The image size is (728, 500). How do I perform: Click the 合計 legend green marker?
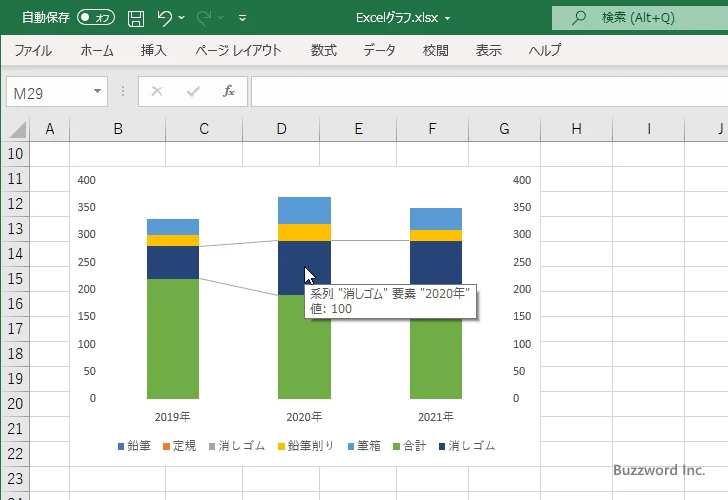coord(396,447)
